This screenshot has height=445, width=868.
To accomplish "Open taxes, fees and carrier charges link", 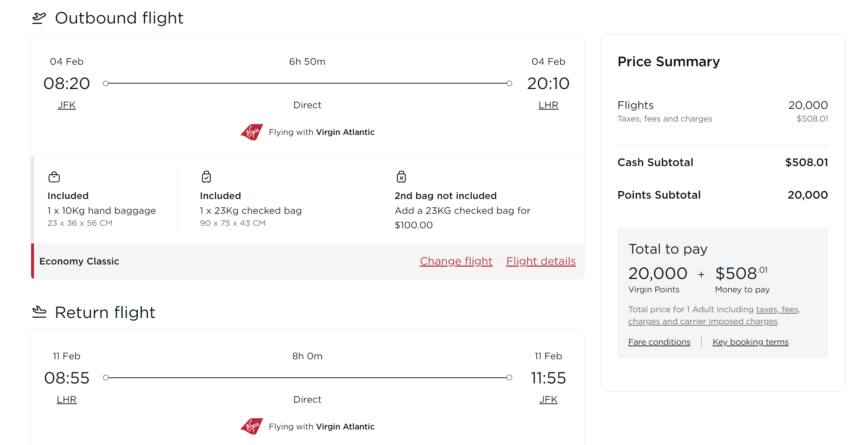I will (x=703, y=321).
